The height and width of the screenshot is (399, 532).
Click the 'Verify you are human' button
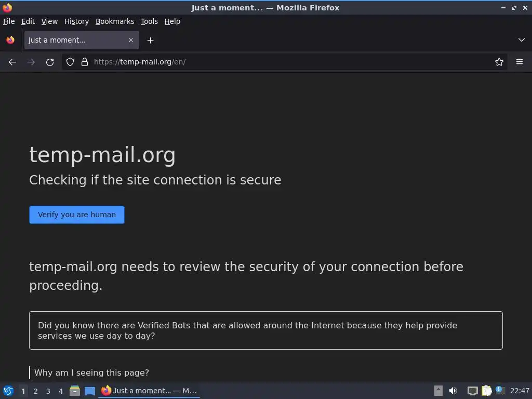point(77,215)
